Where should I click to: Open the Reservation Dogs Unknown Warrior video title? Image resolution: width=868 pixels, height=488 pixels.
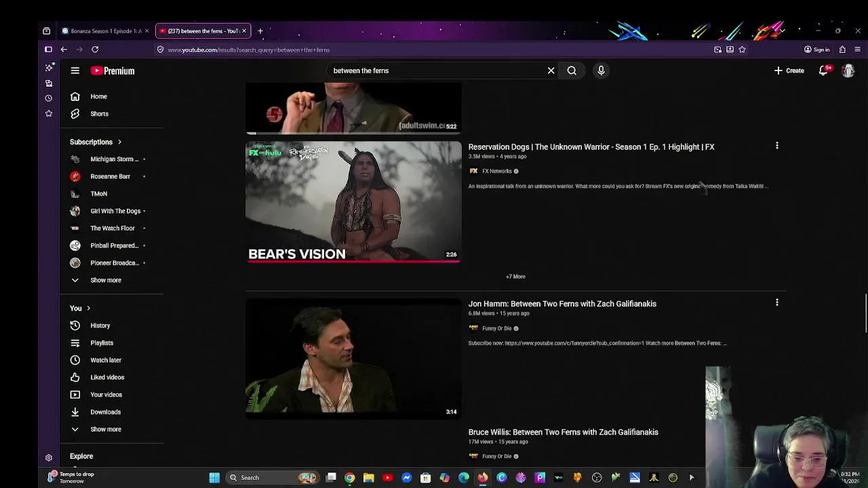591,146
